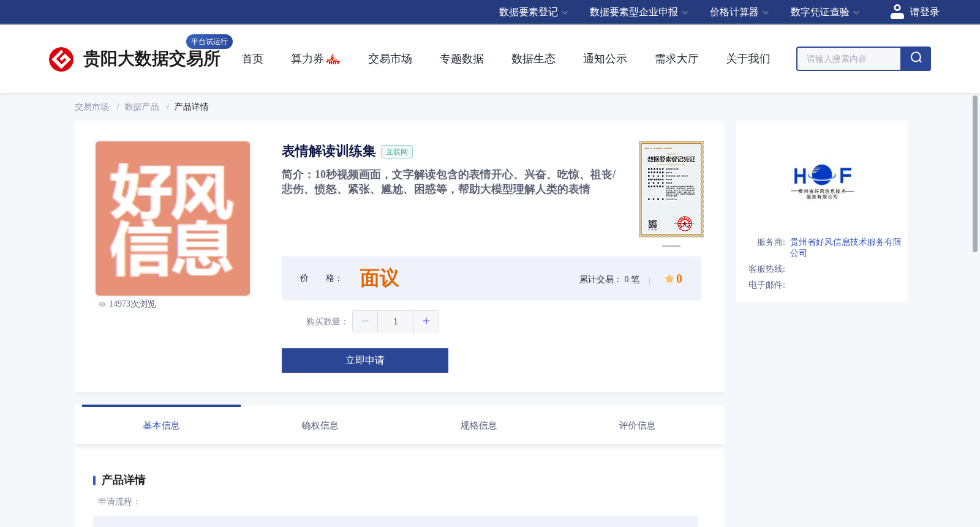This screenshot has width=980, height=527.
Task: Open the 交易市场 nav menu item
Action: [390, 59]
